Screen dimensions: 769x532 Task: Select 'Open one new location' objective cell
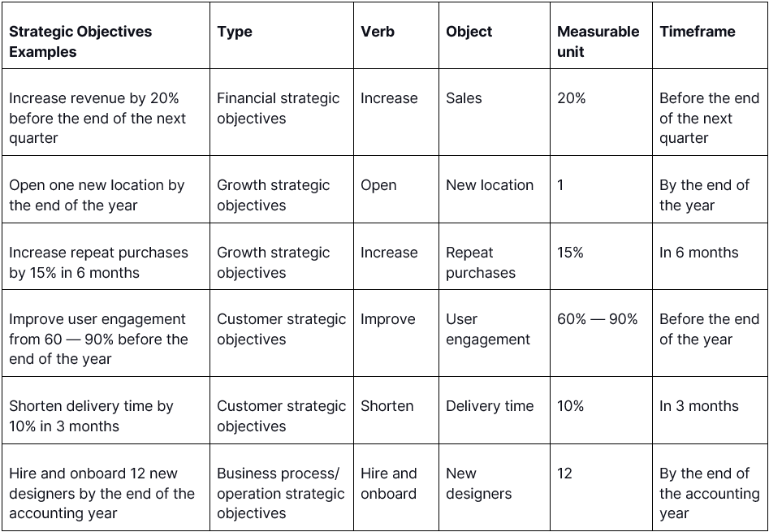106,189
